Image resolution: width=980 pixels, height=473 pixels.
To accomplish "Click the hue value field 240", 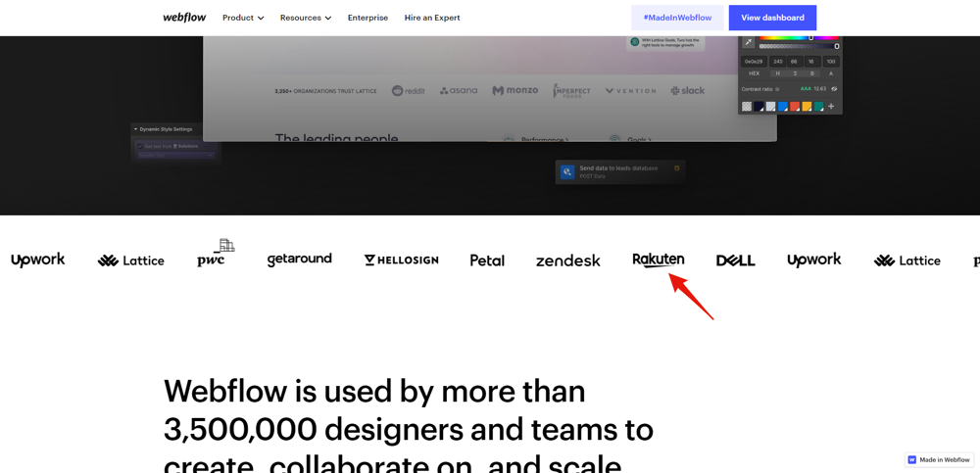I will (778, 62).
